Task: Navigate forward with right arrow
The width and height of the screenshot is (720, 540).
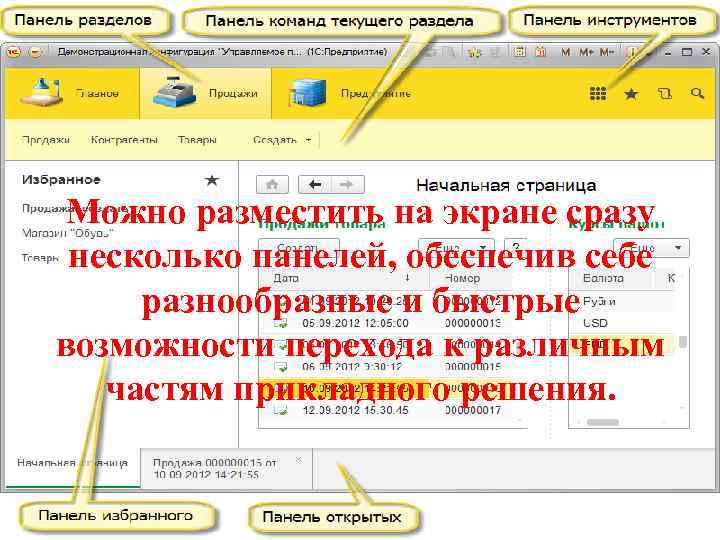Action: click(x=348, y=185)
